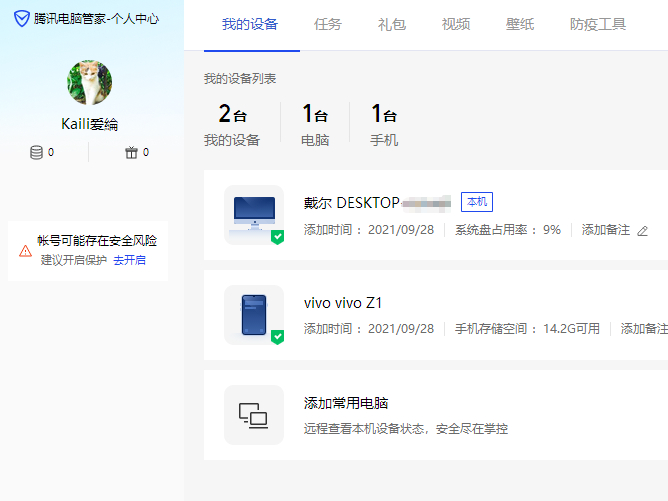This screenshot has height=501, width=668.
Task: Click the add common computer icon
Action: [254, 415]
